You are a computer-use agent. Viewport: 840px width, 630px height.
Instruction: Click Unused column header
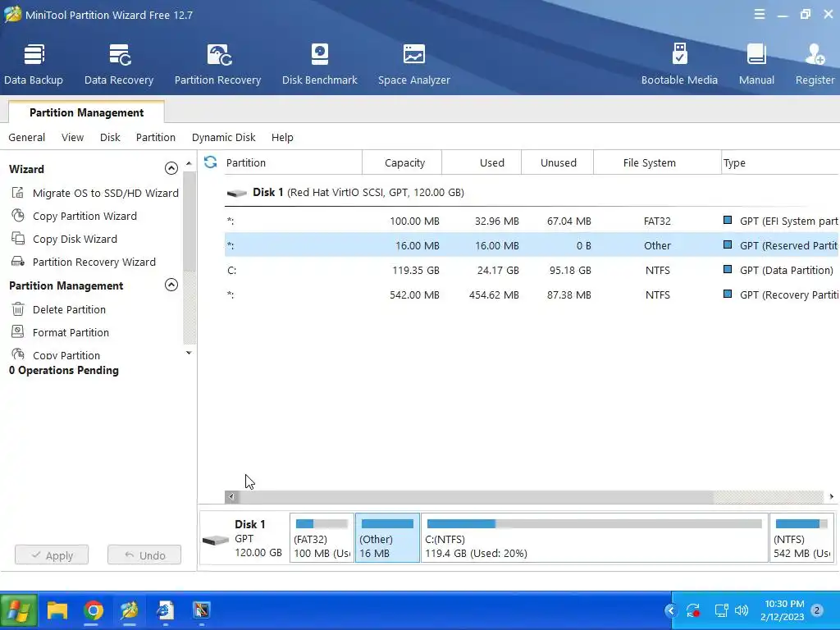558,162
